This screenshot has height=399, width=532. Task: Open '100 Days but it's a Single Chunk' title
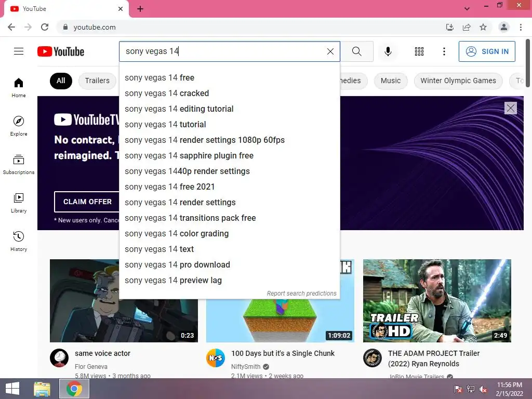(x=283, y=353)
